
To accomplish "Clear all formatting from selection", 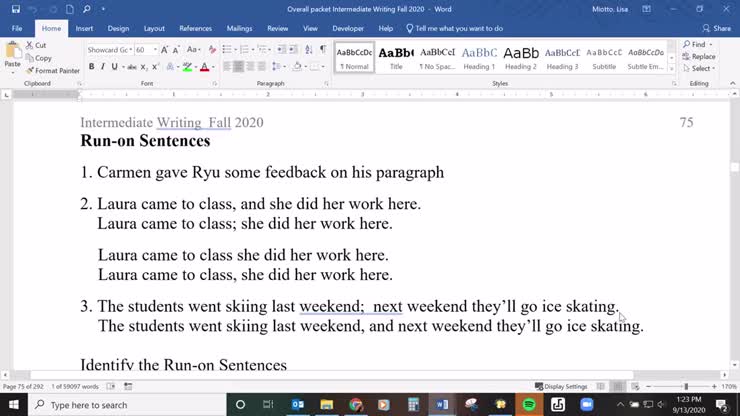I will [212, 50].
